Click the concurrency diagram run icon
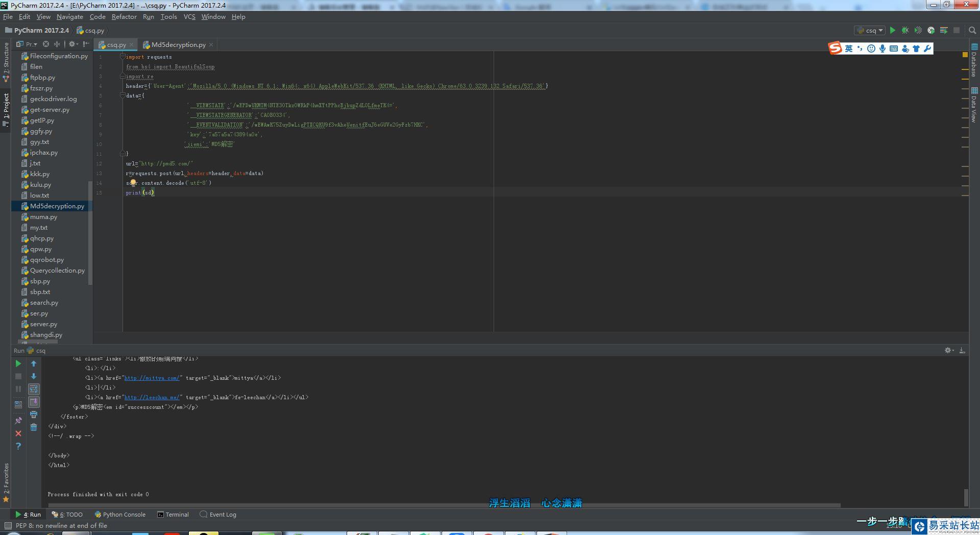 point(944,31)
